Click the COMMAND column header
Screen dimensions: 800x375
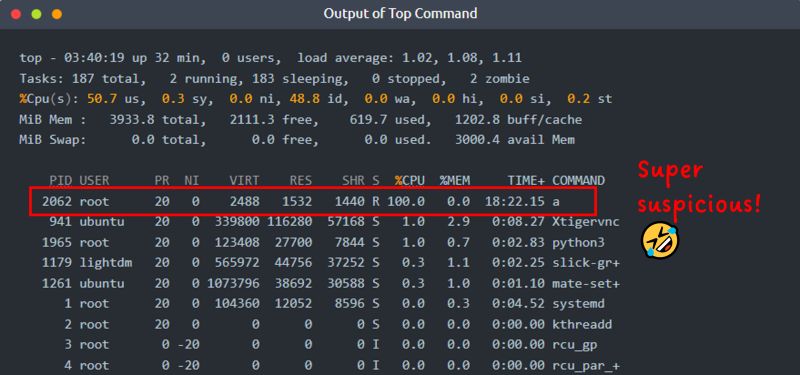(579, 181)
